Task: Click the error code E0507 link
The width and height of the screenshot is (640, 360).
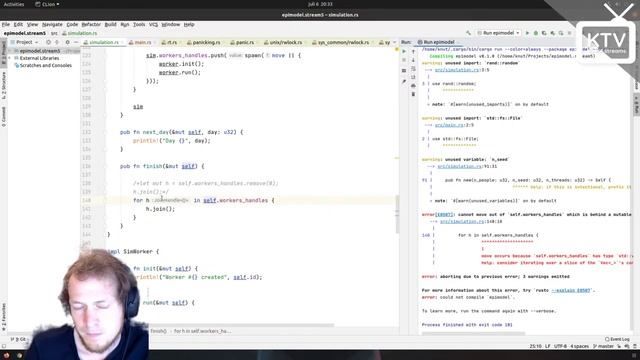Action: [x=444, y=215]
